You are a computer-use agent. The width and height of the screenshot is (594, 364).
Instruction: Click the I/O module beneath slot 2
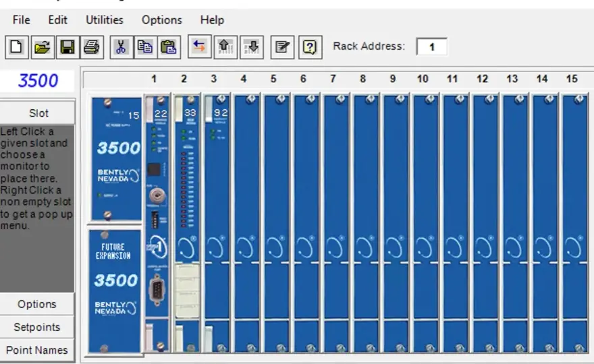187,291
